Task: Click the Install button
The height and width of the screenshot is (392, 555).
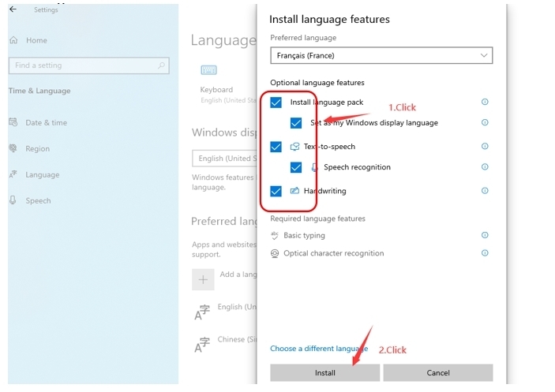Action: tap(324, 372)
